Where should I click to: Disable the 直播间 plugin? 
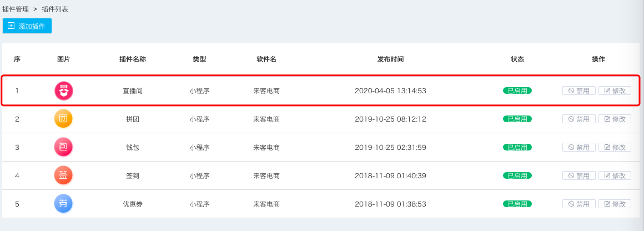pyautogui.click(x=579, y=91)
